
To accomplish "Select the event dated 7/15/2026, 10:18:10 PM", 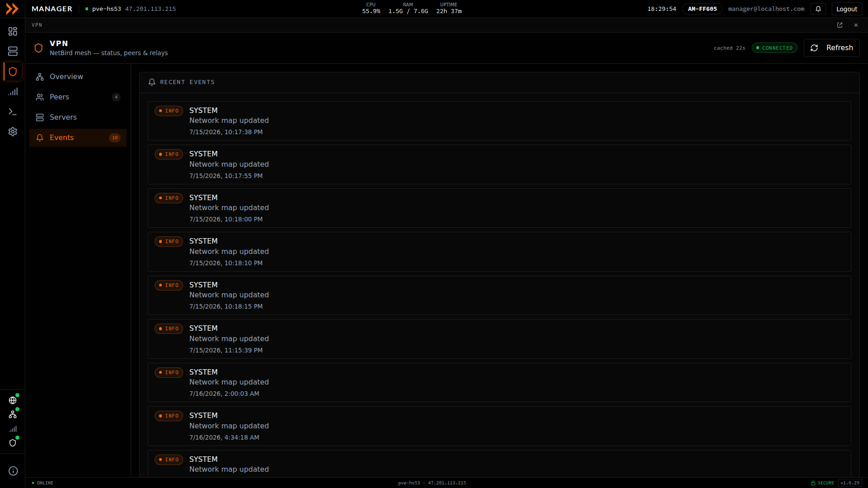I will pyautogui.click(x=499, y=252).
